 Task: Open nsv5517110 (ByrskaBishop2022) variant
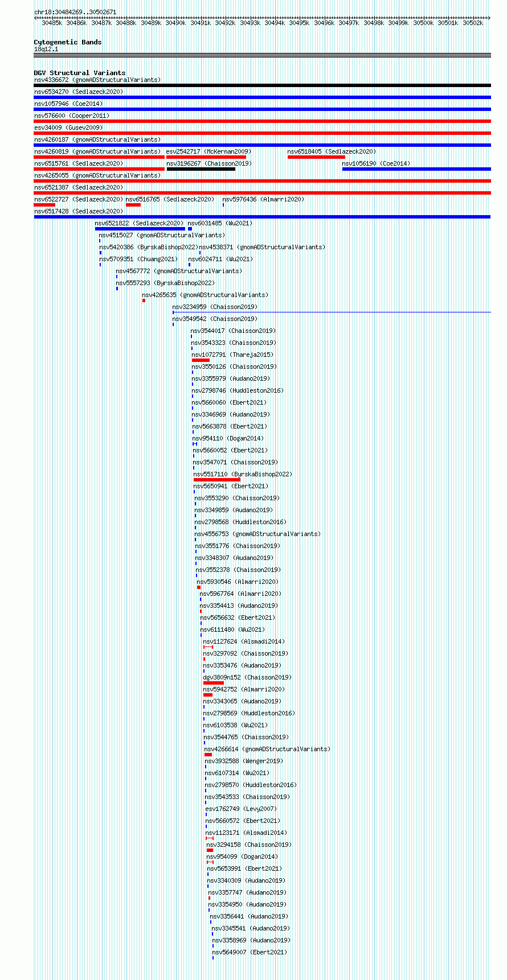click(x=243, y=474)
